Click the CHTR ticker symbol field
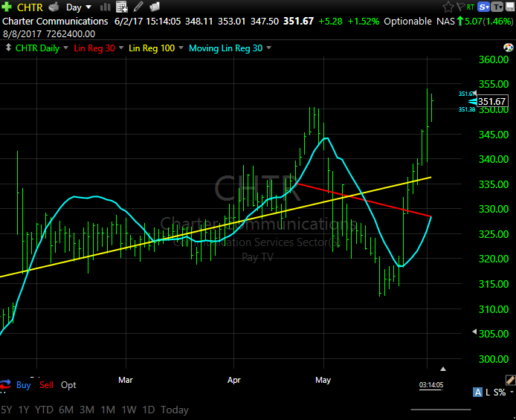This screenshot has width=516, height=420. pos(30,7)
